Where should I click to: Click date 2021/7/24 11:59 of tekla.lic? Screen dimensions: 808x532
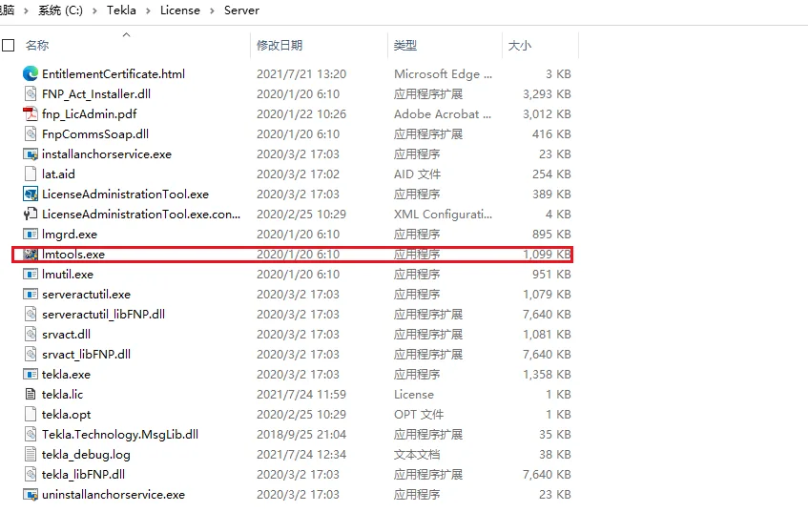[301, 395]
